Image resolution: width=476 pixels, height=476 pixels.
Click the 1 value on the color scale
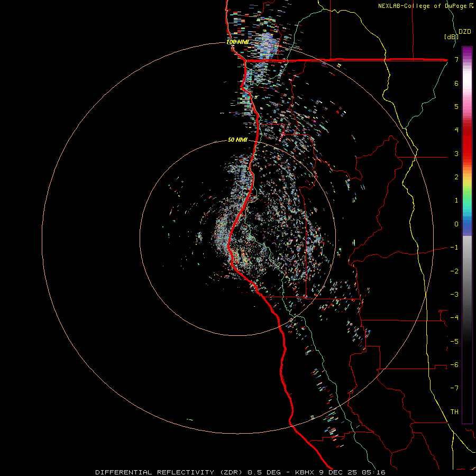456,200
